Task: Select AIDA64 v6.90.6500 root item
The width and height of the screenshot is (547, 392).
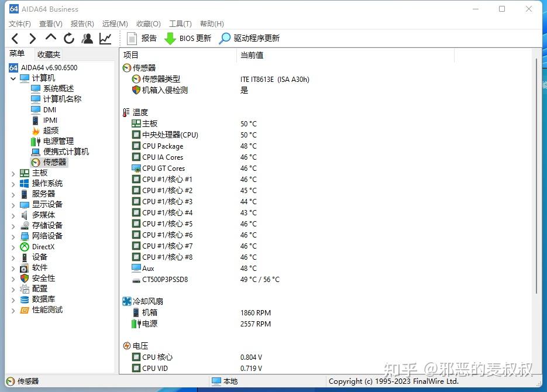Action: coord(43,68)
